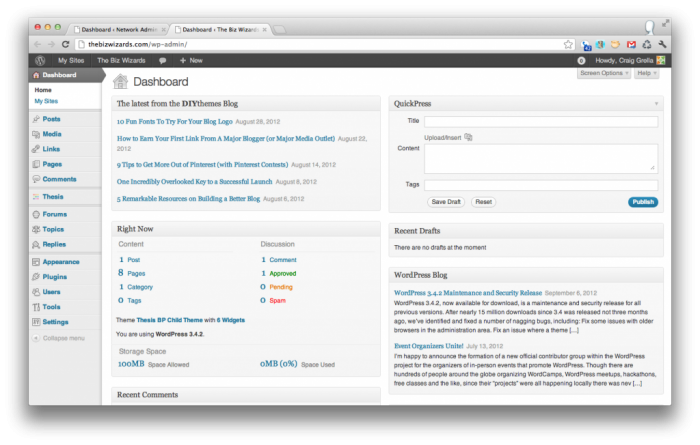This screenshot has height=445, width=700.
Task: Reload the page with the refresh icon
Action: click(66, 44)
